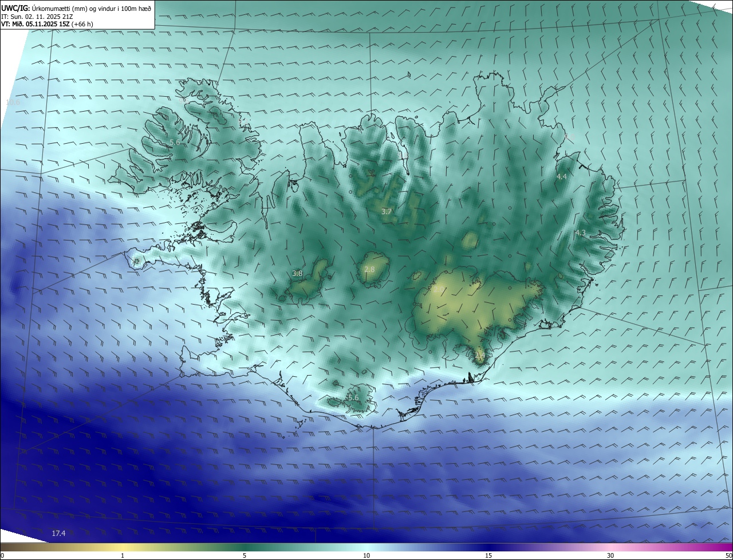Click the 3.8 value on Langjökull glacier
The image size is (733, 560).
click(x=297, y=274)
